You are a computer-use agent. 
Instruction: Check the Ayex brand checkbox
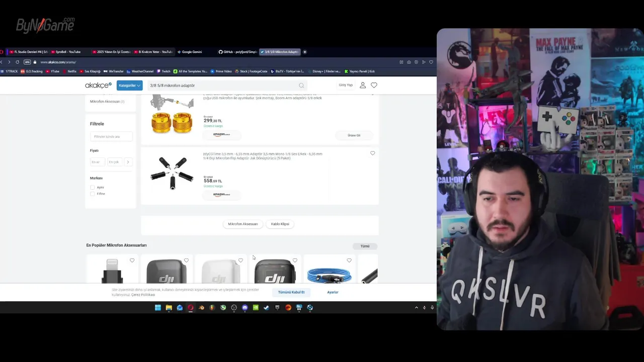[x=93, y=188]
